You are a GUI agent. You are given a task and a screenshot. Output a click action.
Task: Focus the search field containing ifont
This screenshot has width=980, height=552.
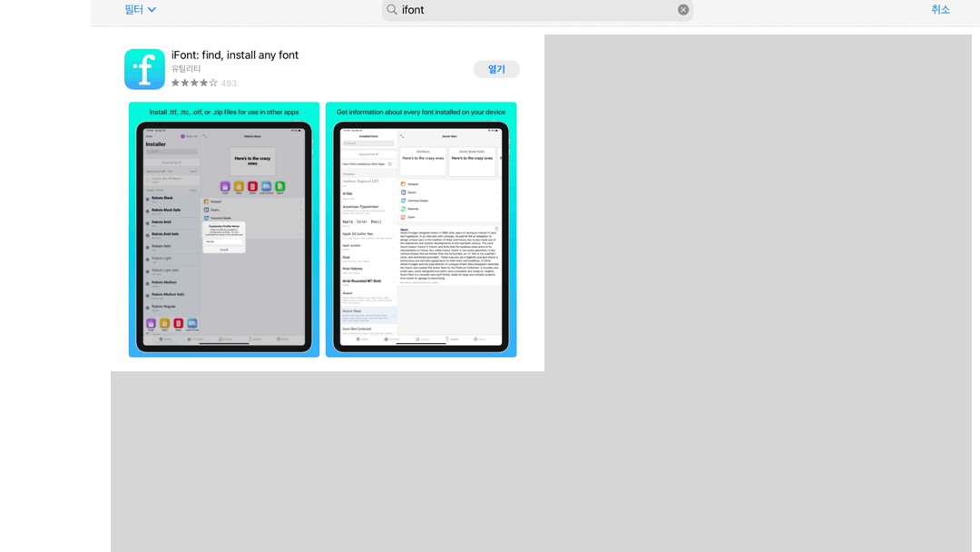pos(537,10)
